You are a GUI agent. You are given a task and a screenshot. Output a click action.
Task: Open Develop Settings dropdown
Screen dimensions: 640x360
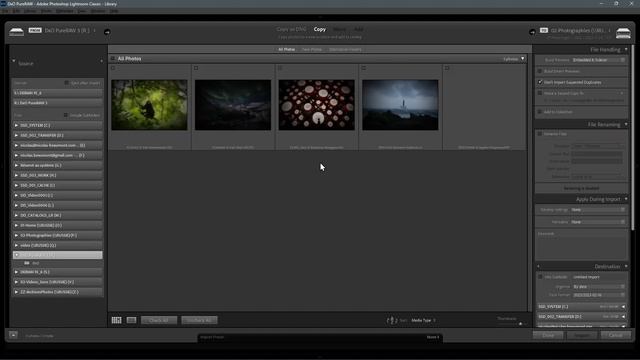(x=598, y=210)
